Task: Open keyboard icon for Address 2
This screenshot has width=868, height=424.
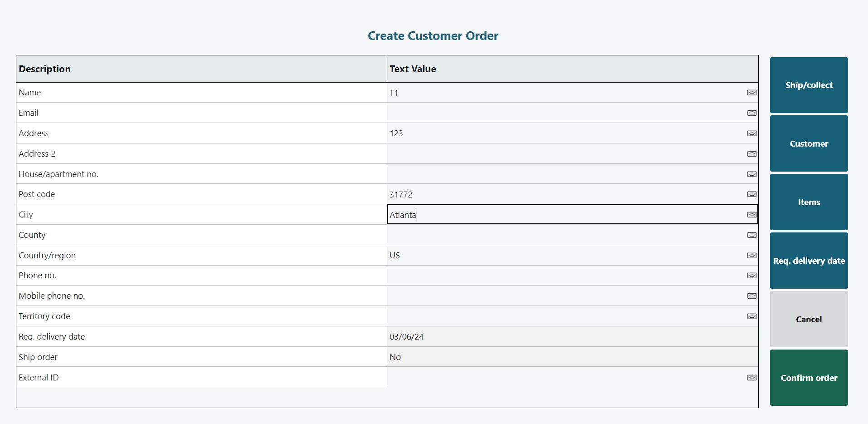Action: click(751, 154)
